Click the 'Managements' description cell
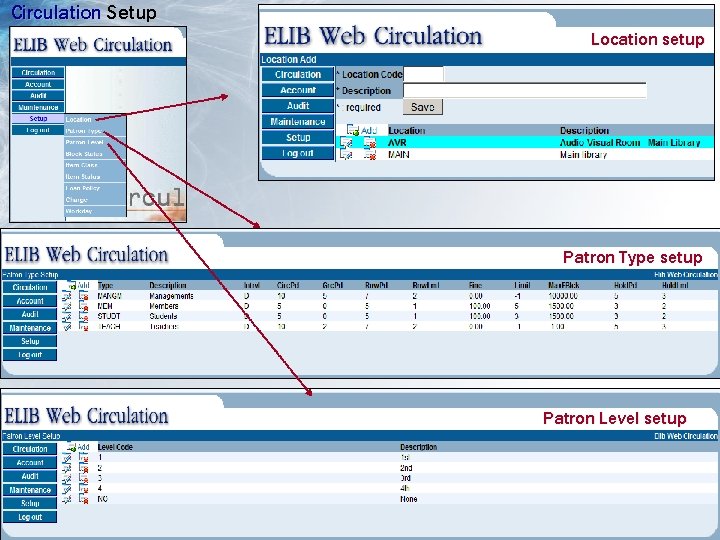The width and height of the screenshot is (720, 540). (x=172, y=296)
